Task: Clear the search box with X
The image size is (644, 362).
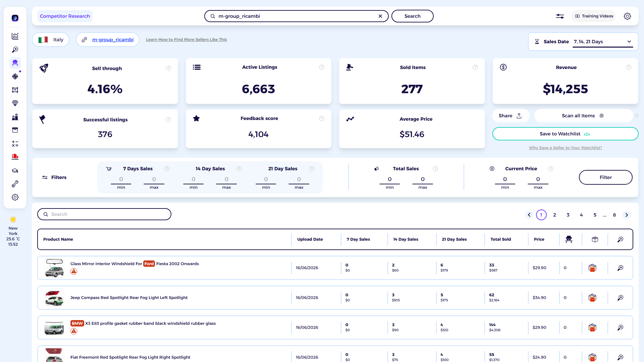Action: (380, 16)
